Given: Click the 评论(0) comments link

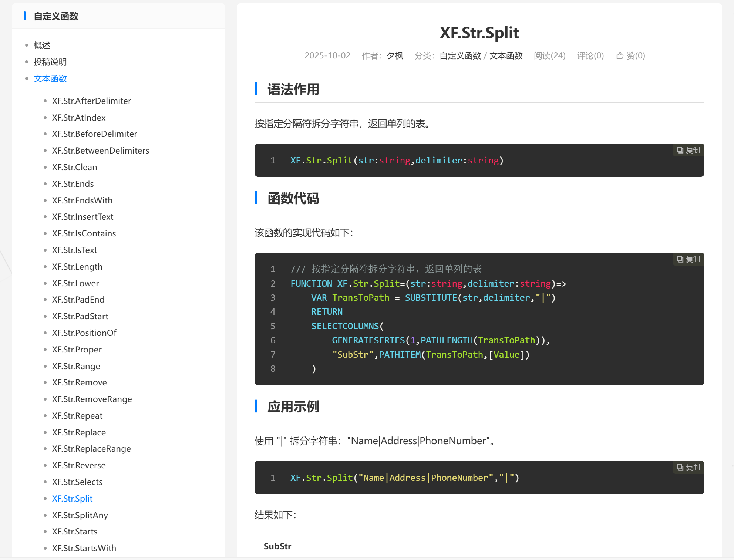Looking at the screenshot, I should pos(590,55).
